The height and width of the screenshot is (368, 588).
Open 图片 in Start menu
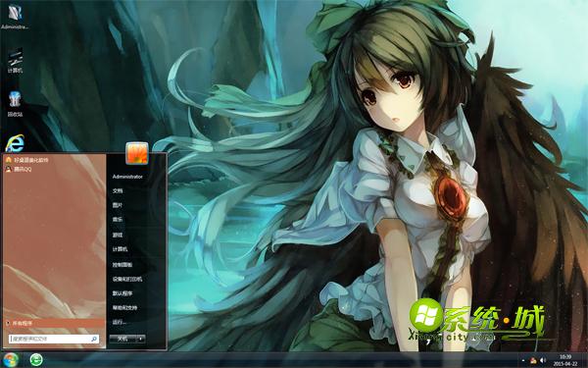coord(118,205)
